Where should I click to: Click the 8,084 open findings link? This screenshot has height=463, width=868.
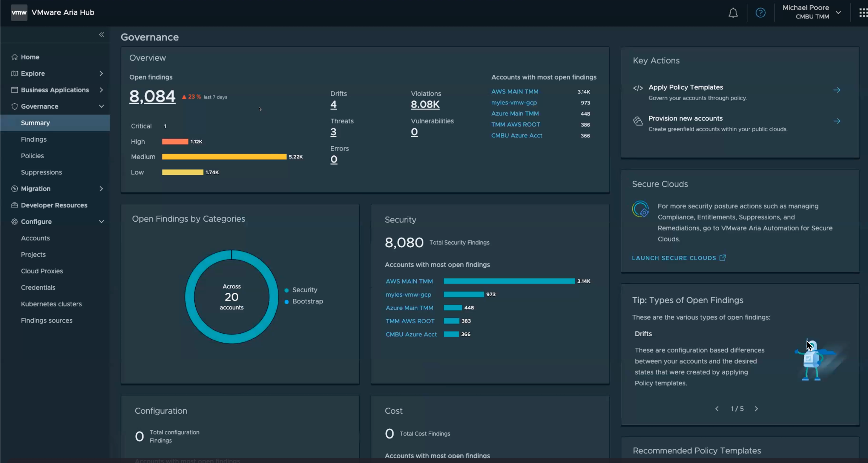point(152,96)
